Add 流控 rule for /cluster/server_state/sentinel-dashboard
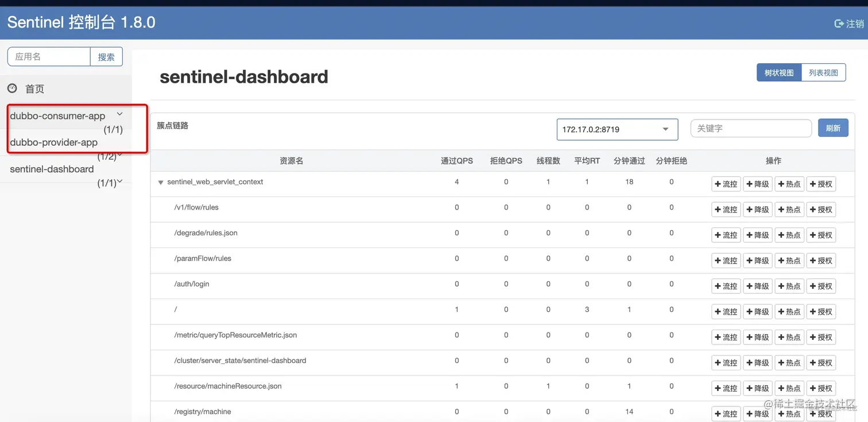 pos(726,363)
